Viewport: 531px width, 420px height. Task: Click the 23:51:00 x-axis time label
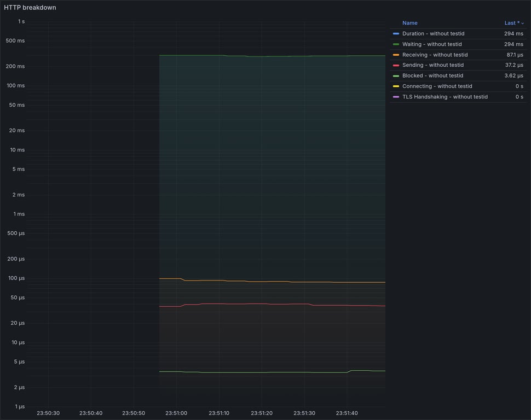(x=176, y=413)
